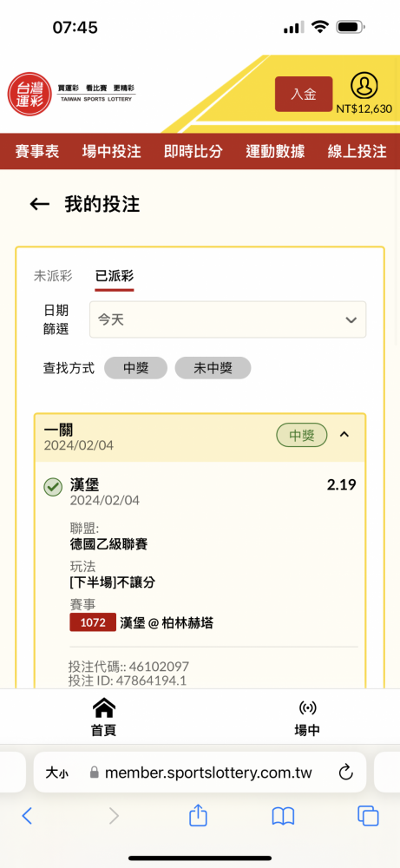The image size is (400, 868).
Task: Open the Safari bookmarks icon
Action: pos(283,816)
